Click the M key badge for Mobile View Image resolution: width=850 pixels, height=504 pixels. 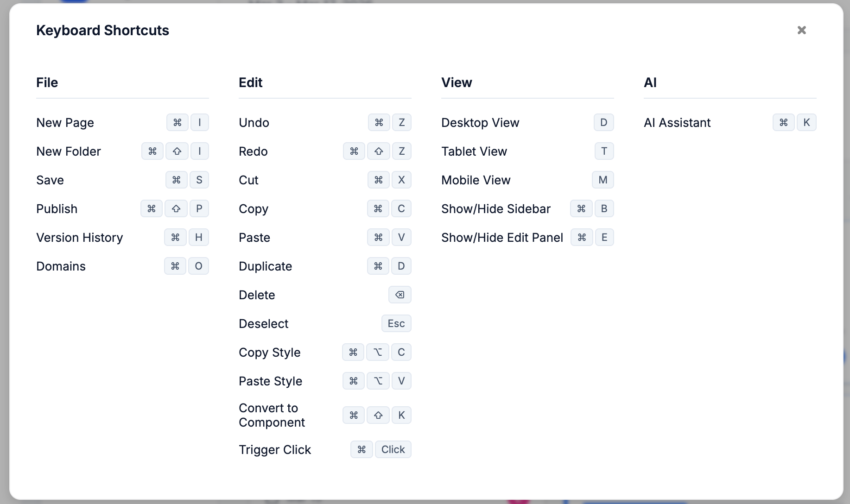tap(603, 180)
